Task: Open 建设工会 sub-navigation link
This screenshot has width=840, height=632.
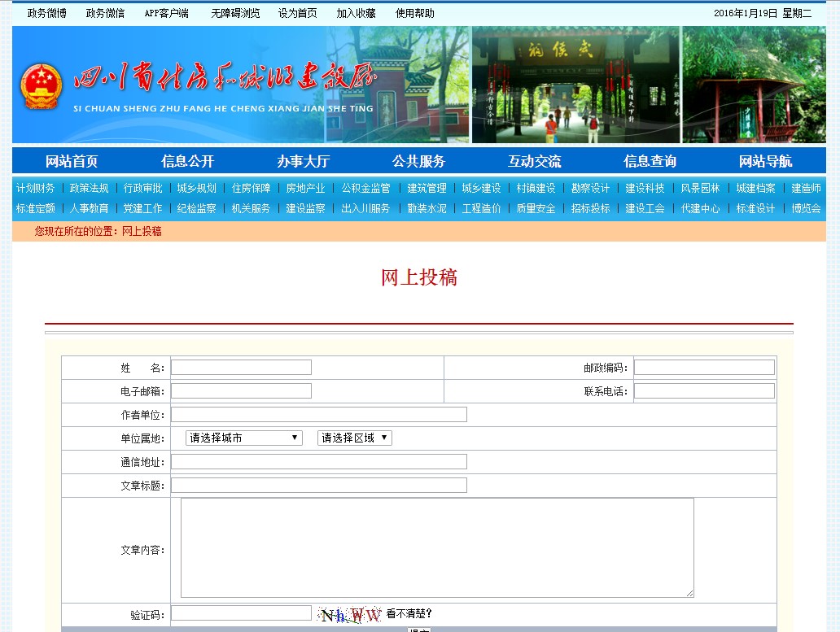Action: point(645,208)
